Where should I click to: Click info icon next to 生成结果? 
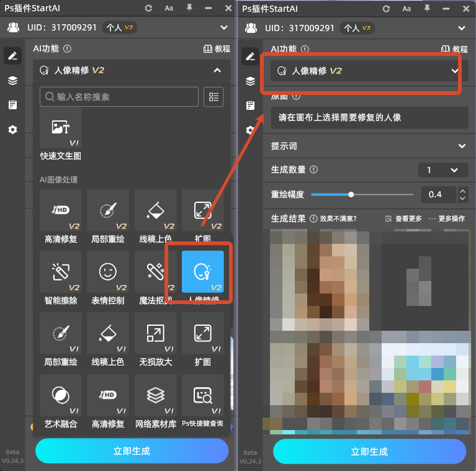click(313, 218)
